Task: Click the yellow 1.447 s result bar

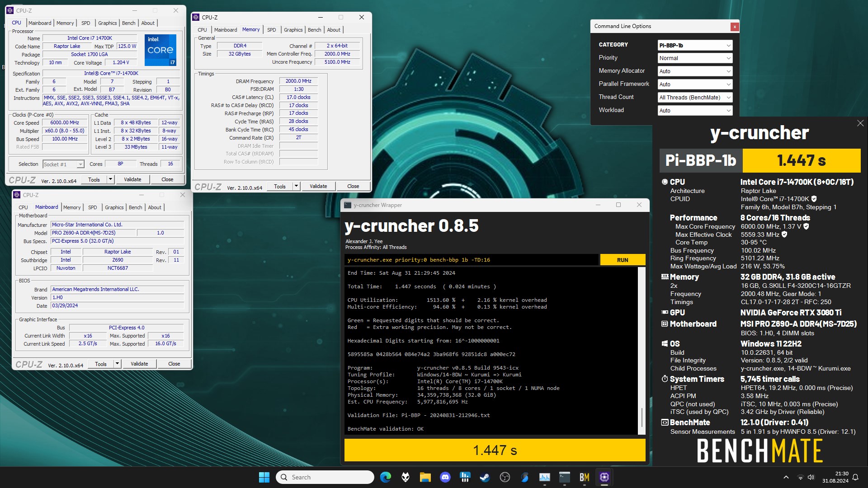Action: click(x=495, y=450)
